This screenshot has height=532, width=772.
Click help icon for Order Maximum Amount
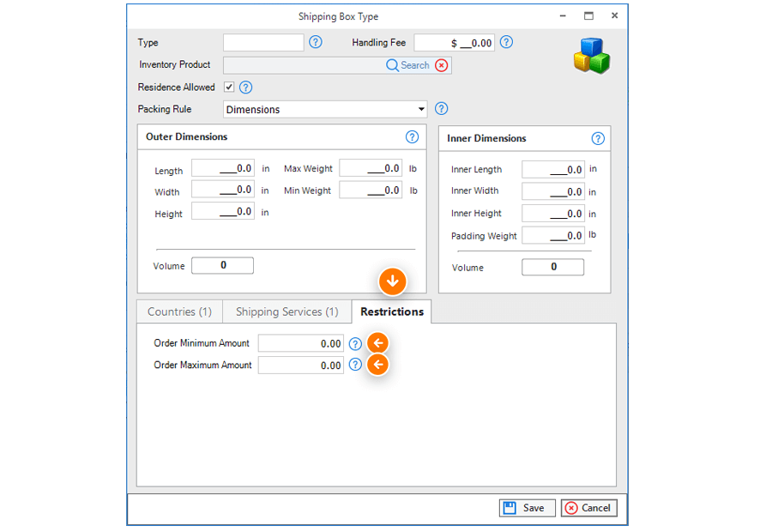[355, 365]
